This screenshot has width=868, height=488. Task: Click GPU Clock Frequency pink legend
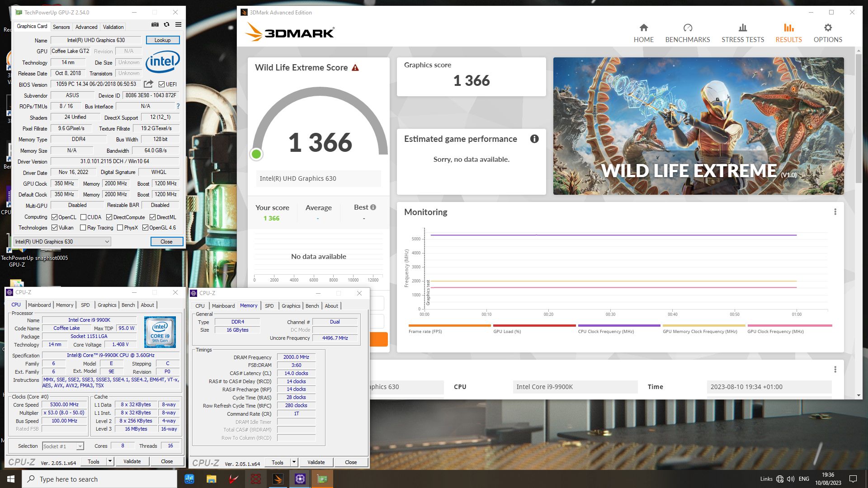[789, 329]
